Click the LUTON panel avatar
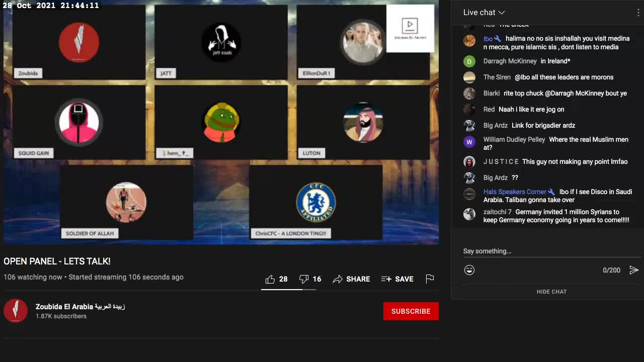Image resolution: width=644 pixels, height=362 pixels. (x=363, y=123)
